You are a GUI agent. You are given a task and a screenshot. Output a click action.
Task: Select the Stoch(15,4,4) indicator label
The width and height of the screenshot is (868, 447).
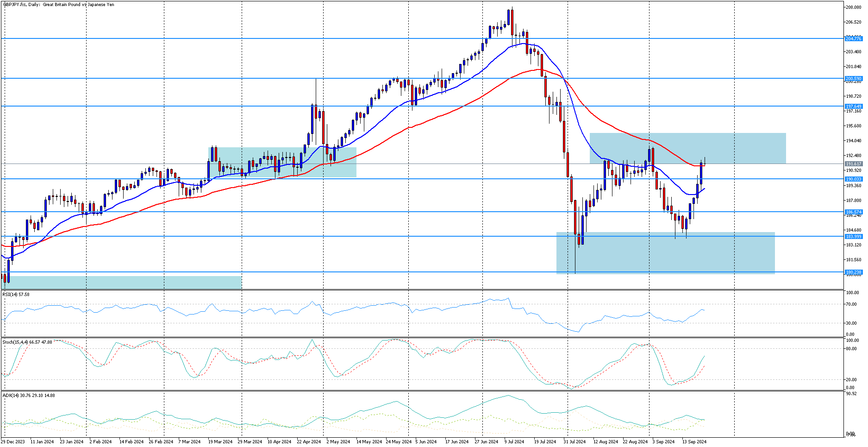pos(27,342)
